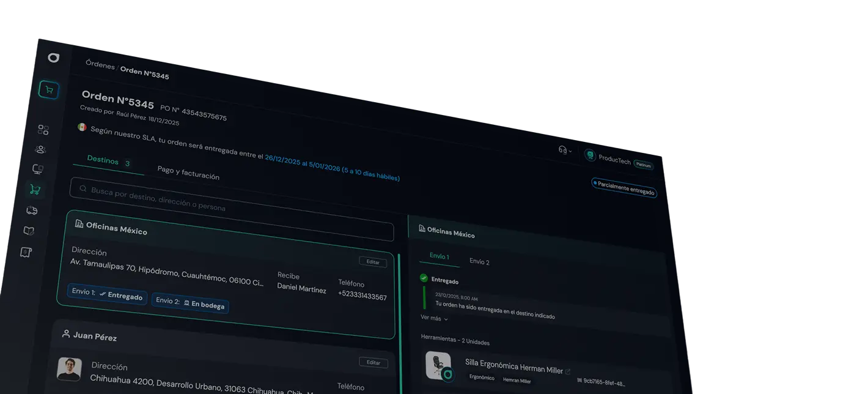Click the Envio 2 En bodega badge
The image size is (868, 394).
tap(190, 302)
